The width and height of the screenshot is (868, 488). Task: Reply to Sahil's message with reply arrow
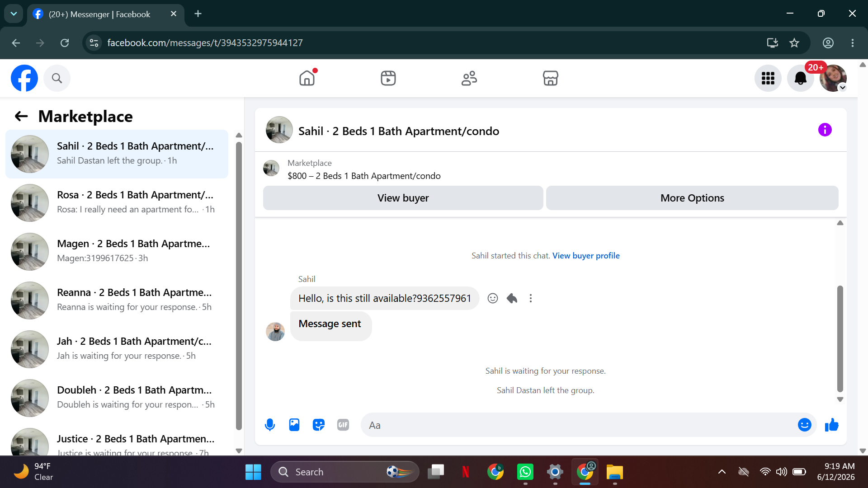512,298
